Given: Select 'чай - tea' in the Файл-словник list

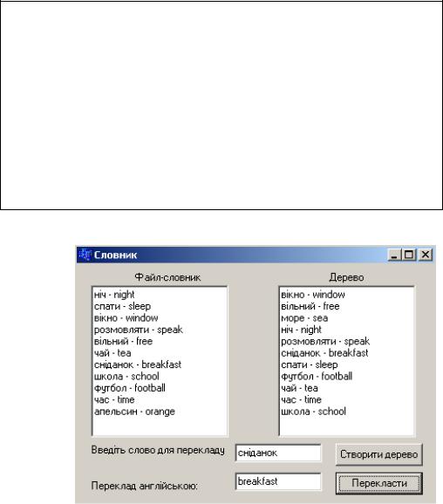Looking at the screenshot, I should pos(112,353).
